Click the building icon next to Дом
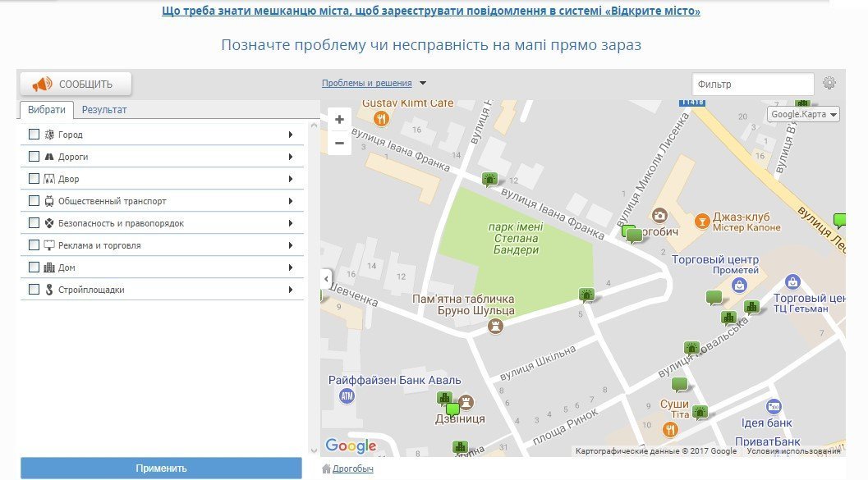Screen dimensions: 868x480 48,267
